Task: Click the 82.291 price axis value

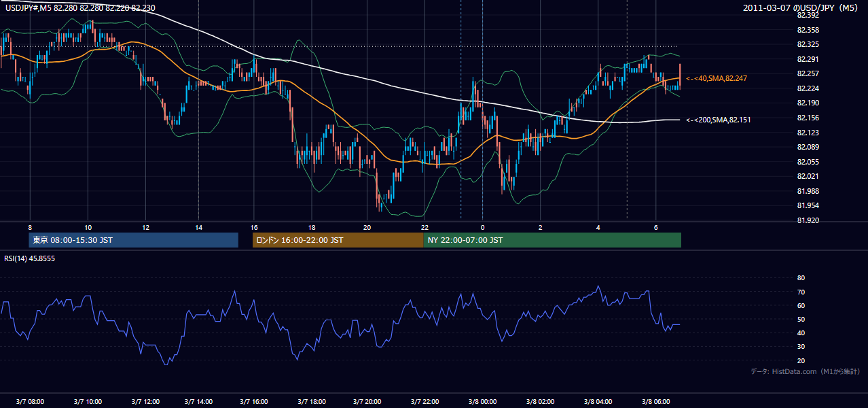Action: [808, 59]
